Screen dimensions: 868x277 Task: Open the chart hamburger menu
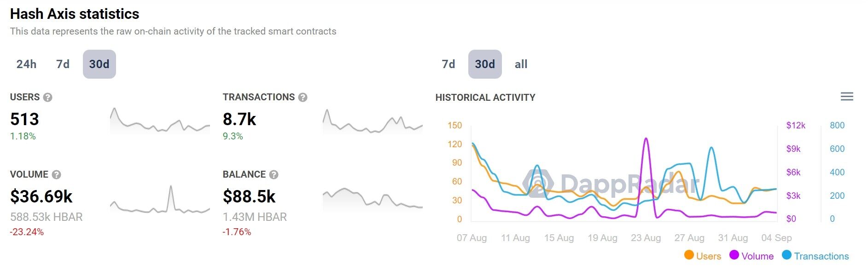pos(847,97)
